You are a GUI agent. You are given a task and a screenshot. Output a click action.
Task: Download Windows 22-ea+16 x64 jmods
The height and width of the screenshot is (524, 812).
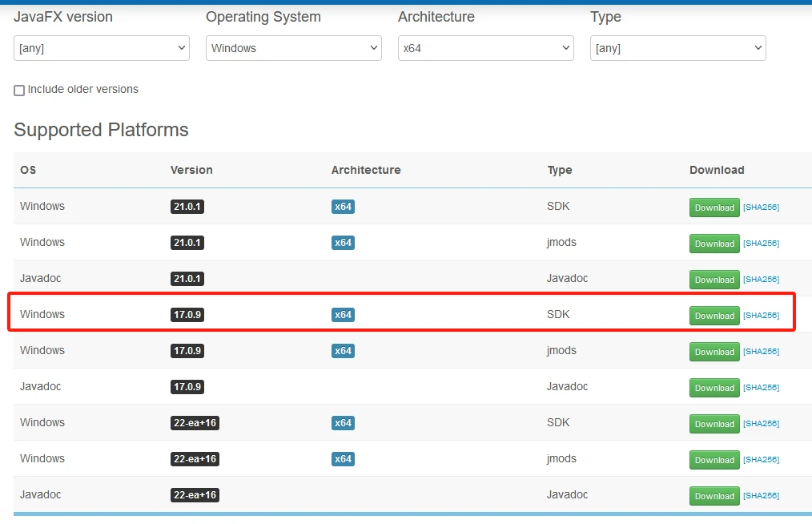(714, 460)
